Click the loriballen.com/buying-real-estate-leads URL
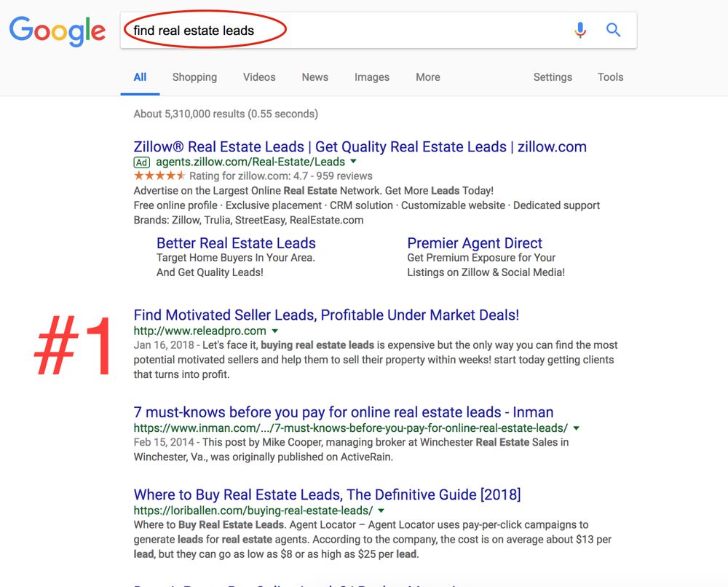Viewport: 728px width, 587px height. coord(253,511)
